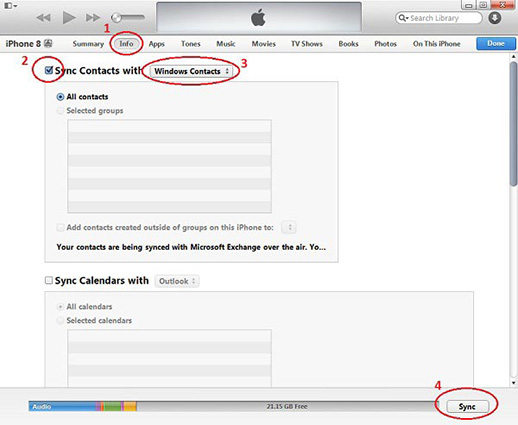The height and width of the screenshot is (425, 518).
Task: Click the scrollbar down arrow
Action: coord(514,383)
